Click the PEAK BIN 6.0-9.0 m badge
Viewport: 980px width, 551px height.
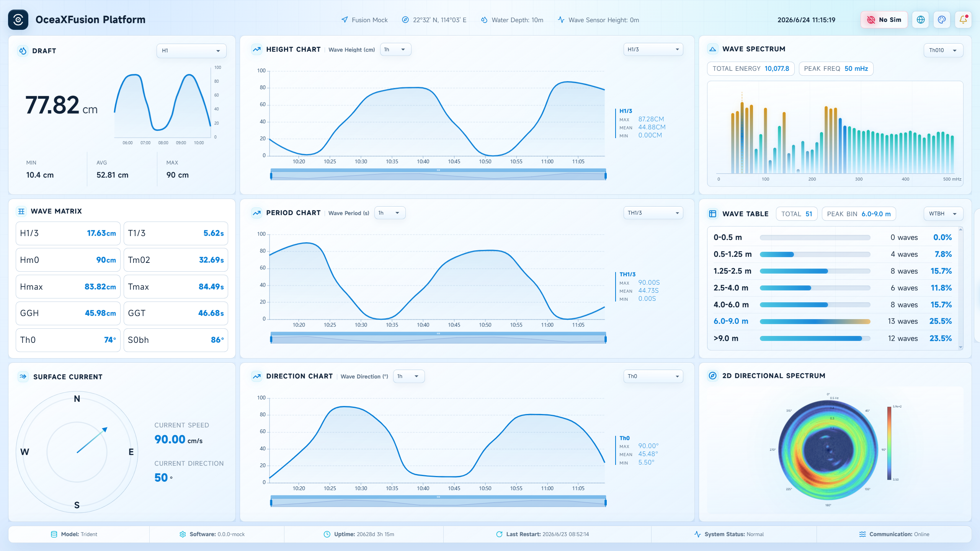pos(859,214)
